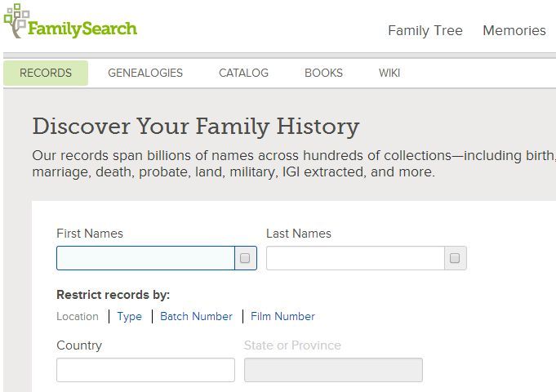The height and width of the screenshot is (392, 556).
Task: Click the FamilySearch tree logo
Action: [x=16, y=20]
